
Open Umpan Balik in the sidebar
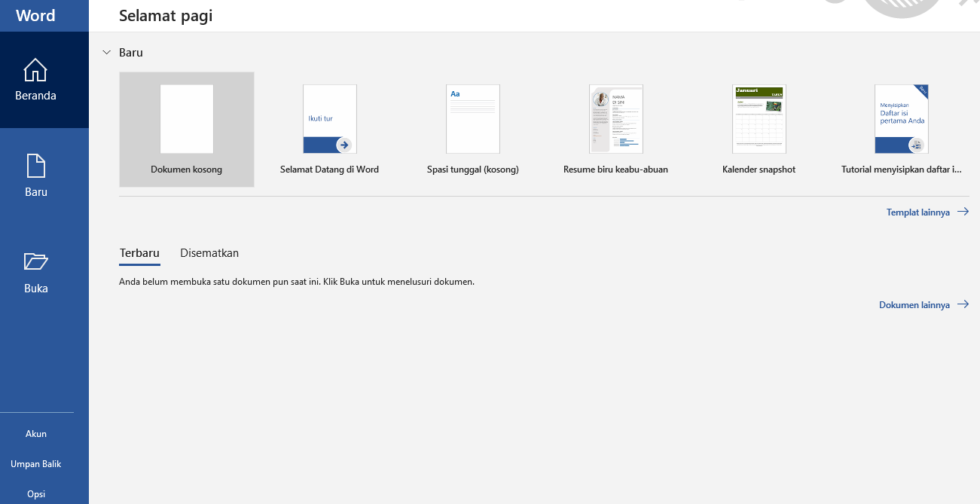coord(36,464)
